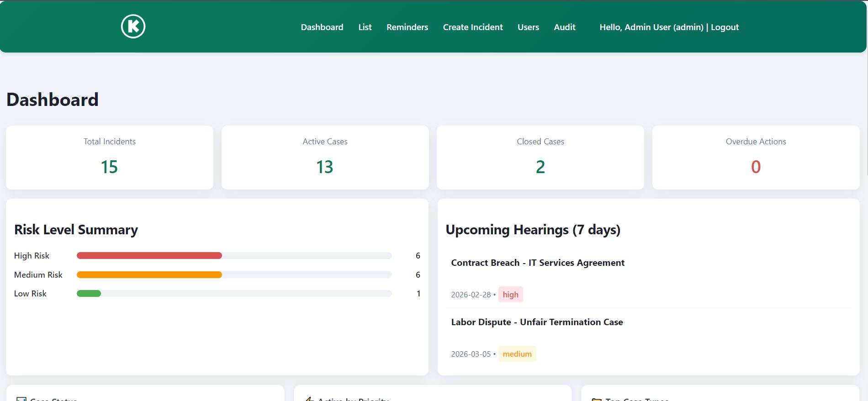Open Labor Dispute - Unfair Termination Case
The image size is (868, 401).
click(537, 322)
